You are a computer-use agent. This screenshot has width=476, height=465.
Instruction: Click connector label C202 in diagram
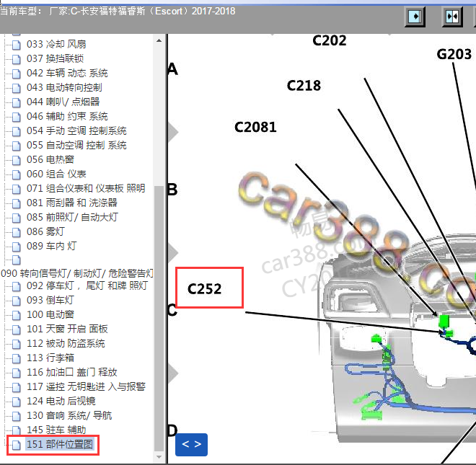330,40
